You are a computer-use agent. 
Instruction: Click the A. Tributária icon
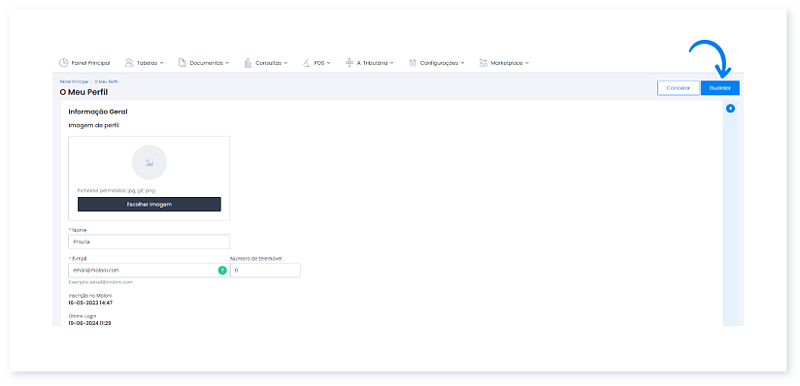[349, 63]
